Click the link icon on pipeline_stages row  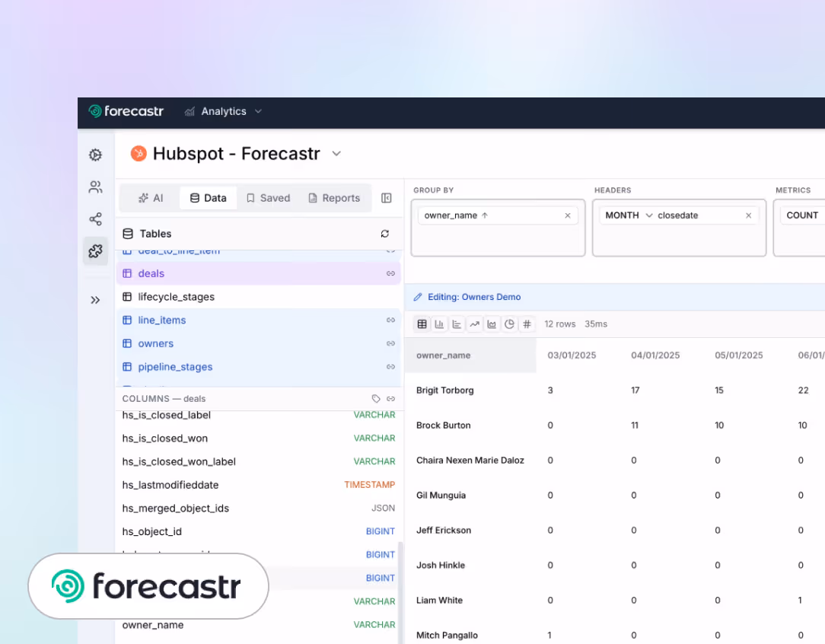[x=390, y=367]
